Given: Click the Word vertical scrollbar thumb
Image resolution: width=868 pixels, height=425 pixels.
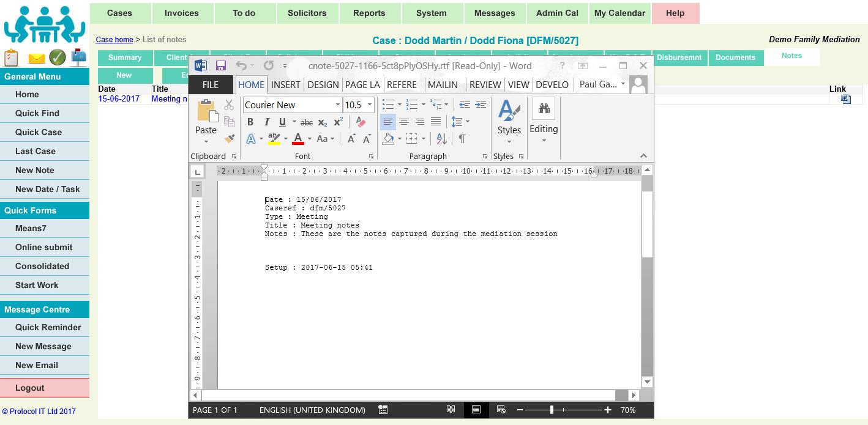Looking at the screenshot, I should pos(647,224).
